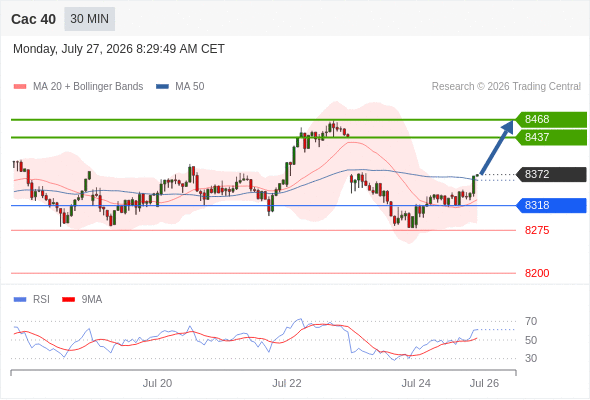Click the 30 MIN timeframe badge
Image resolution: width=590 pixels, height=400 pixels.
(90, 19)
